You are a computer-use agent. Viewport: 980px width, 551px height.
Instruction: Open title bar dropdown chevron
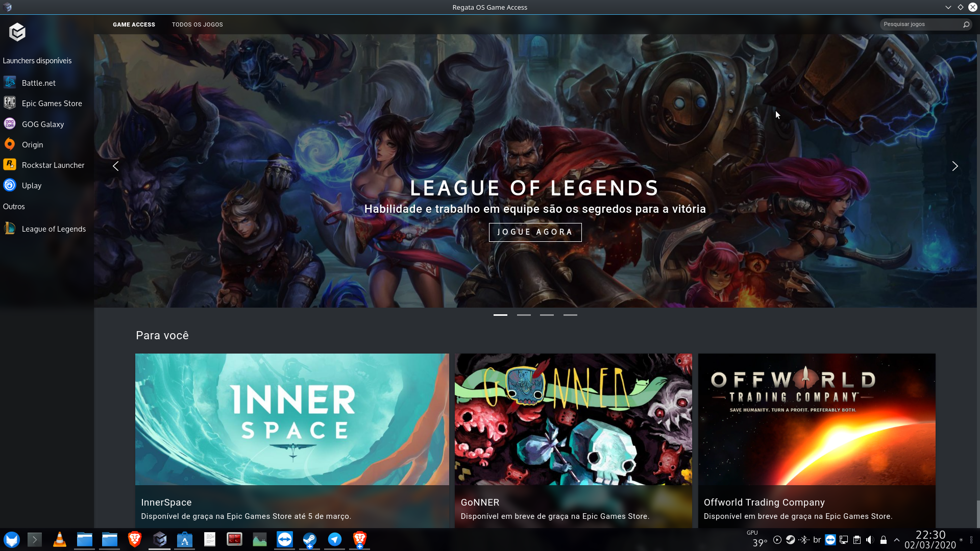pos(948,7)
